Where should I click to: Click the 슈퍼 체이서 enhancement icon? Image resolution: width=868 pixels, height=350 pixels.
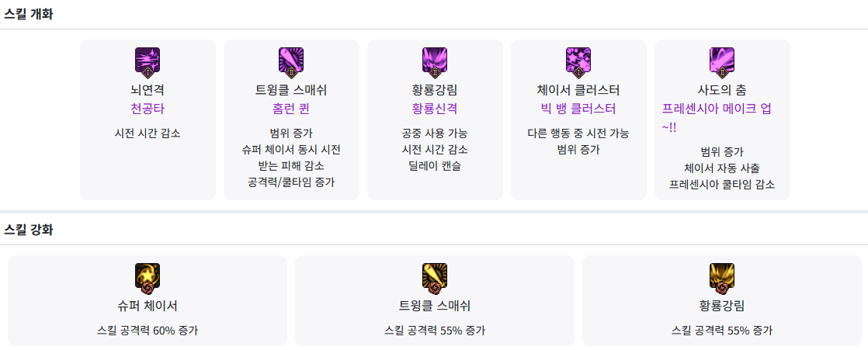[148, 276]
